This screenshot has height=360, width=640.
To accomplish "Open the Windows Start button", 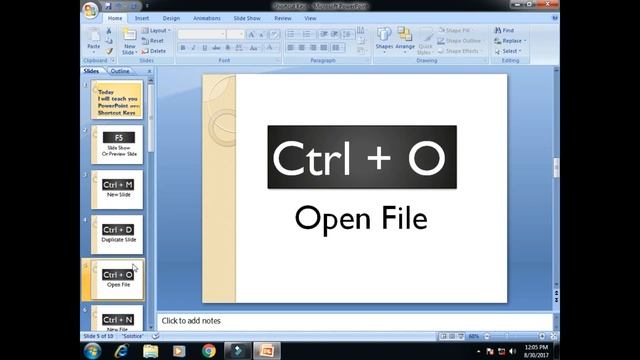I will [92, 351].
